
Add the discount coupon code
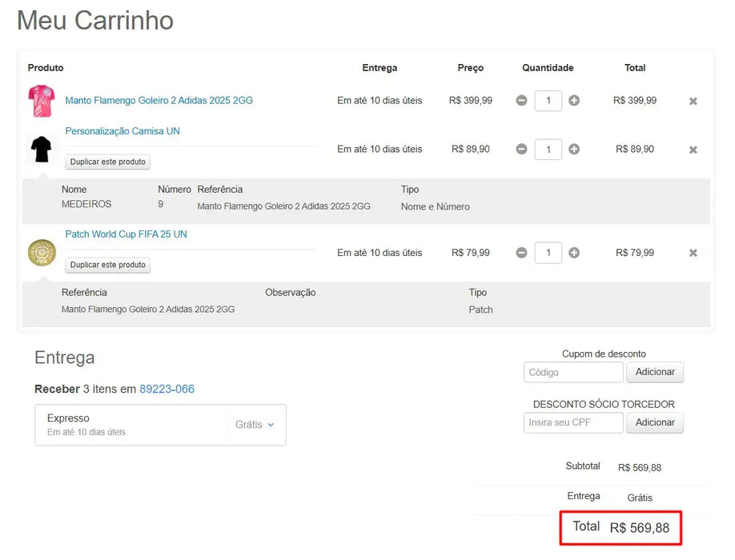pos(655,372)
